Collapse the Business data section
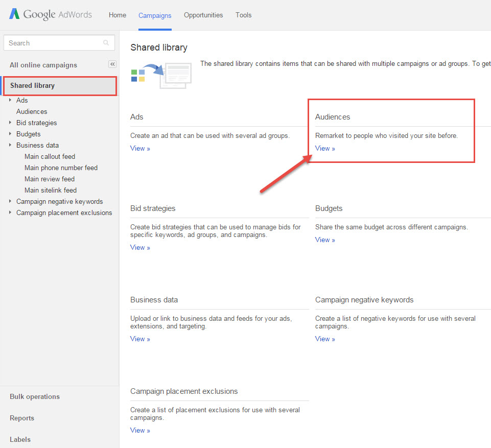491x448 pixels. 11,145
